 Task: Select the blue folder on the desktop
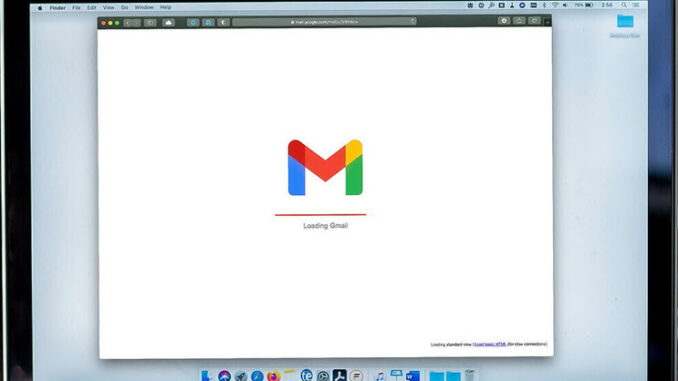tap(625, 21)
